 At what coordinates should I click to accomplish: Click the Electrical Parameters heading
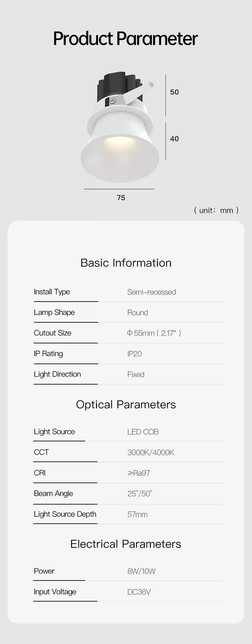(x=126, y=544)
